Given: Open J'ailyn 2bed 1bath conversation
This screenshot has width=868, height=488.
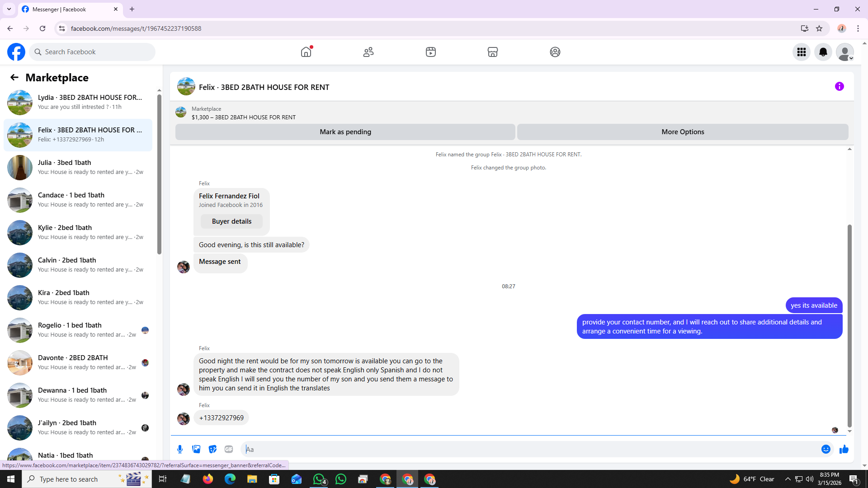Looking at the screenshot, I should (78, 427).
